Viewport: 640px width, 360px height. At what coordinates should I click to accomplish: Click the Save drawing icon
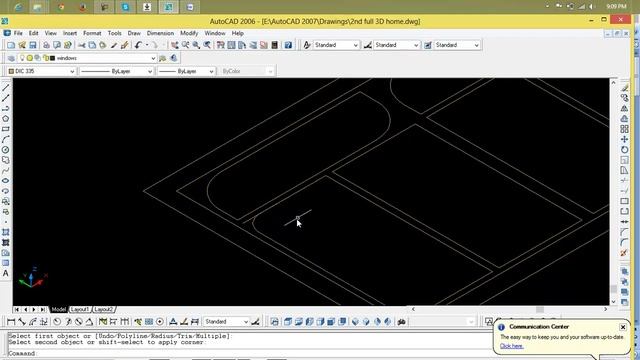tap(33, 45)
